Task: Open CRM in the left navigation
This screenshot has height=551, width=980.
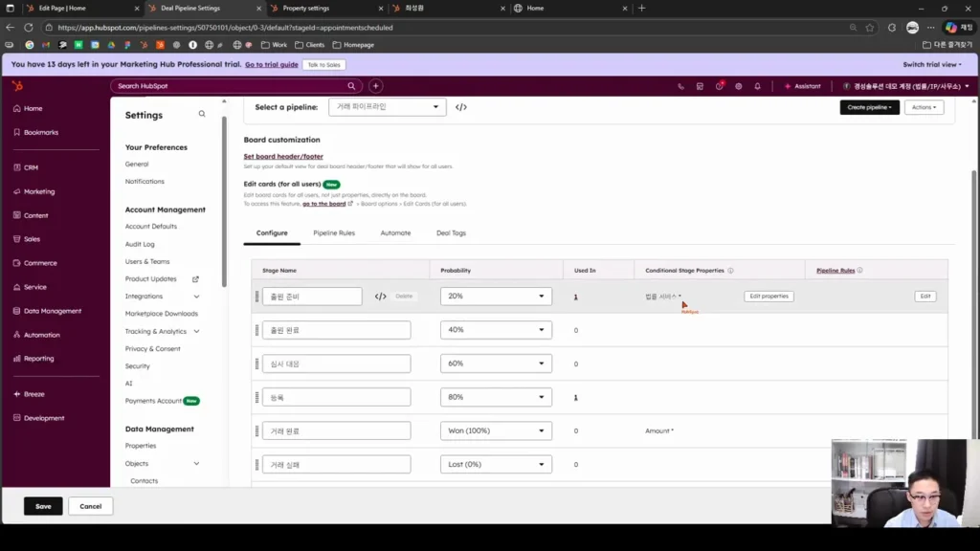Action: (26, 167)
